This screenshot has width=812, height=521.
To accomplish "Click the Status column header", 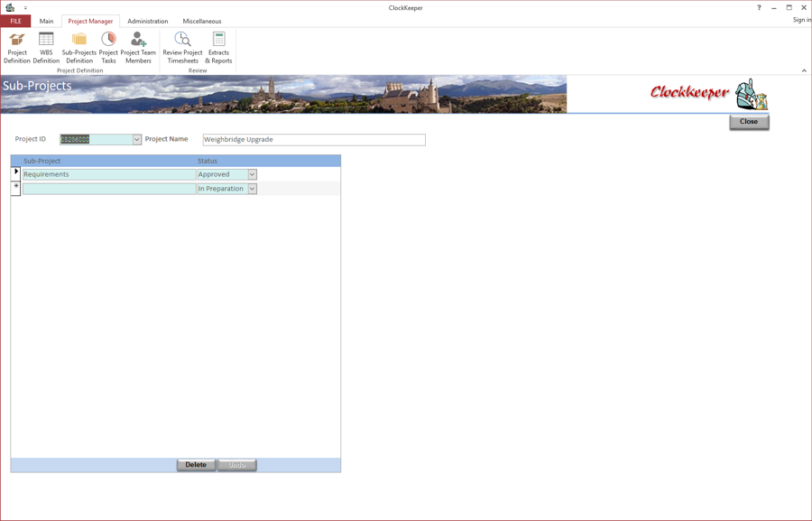I will (208, 161).
